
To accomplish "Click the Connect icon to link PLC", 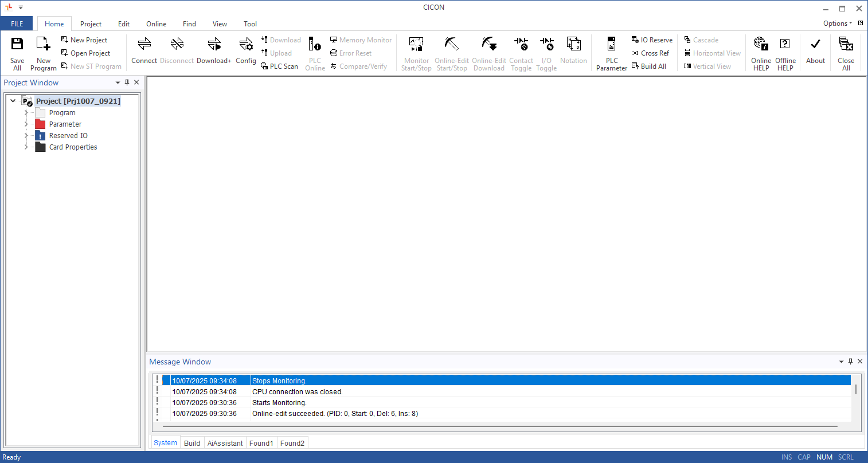I will 144,45.
